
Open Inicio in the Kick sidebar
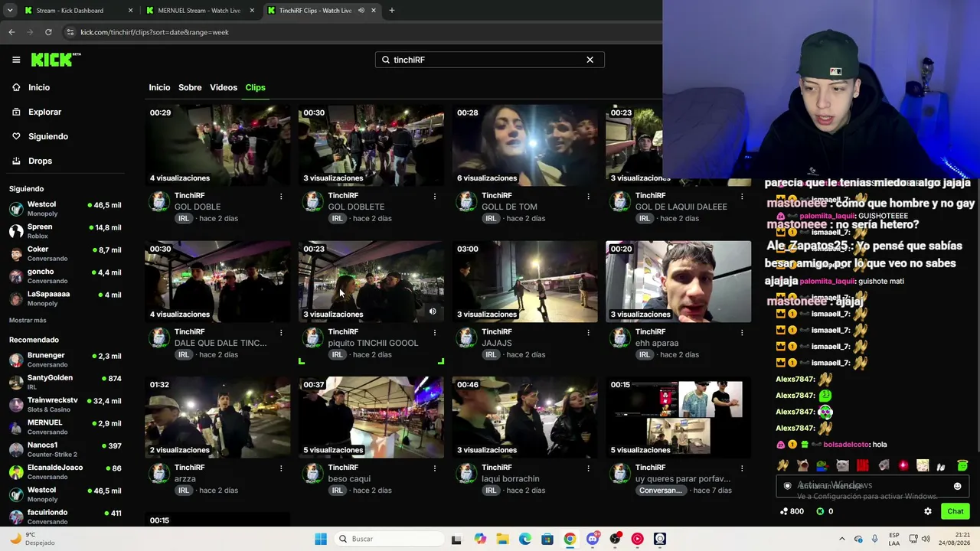[39, 87]
